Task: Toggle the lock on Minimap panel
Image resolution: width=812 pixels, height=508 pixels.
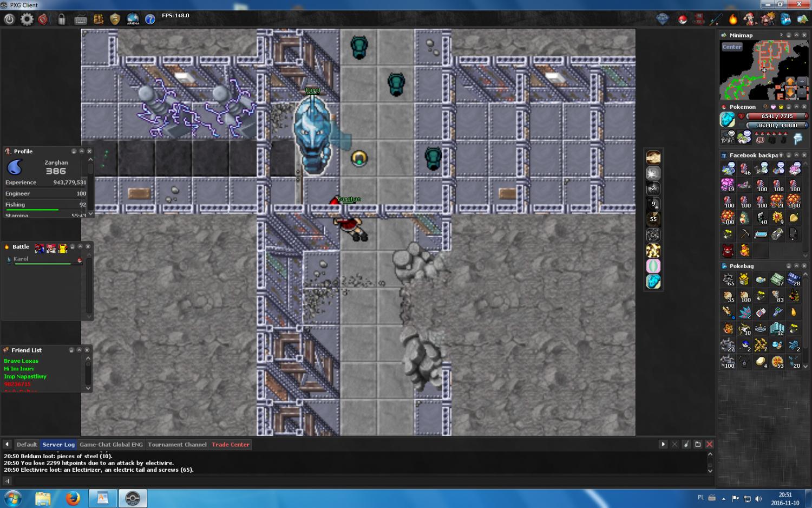Action: pos(788,35)
